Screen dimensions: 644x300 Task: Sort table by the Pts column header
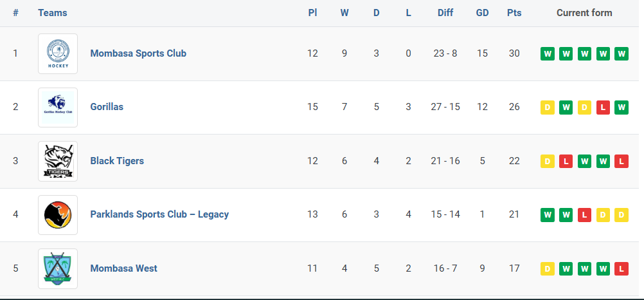coord(514,13)
